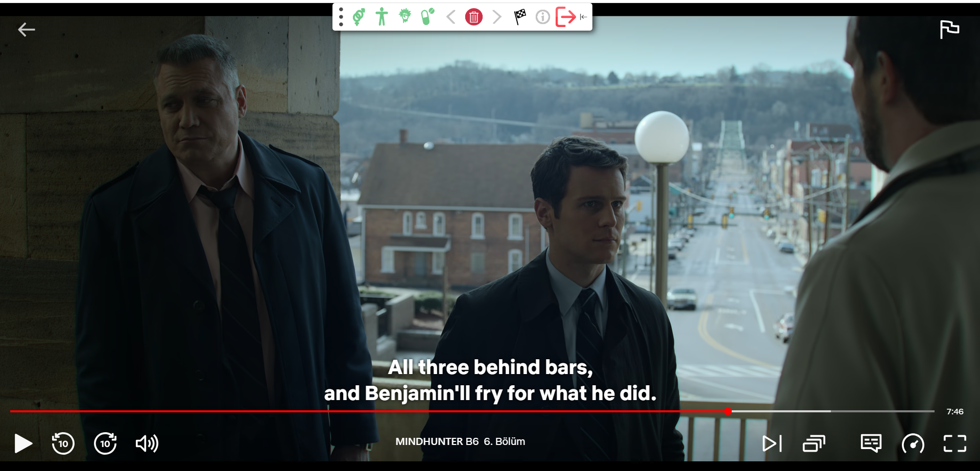This screenshot has height=471, width=980.
Task: Rewind 10 seconds
Action: pyautogui.click(x=63, y=443)
